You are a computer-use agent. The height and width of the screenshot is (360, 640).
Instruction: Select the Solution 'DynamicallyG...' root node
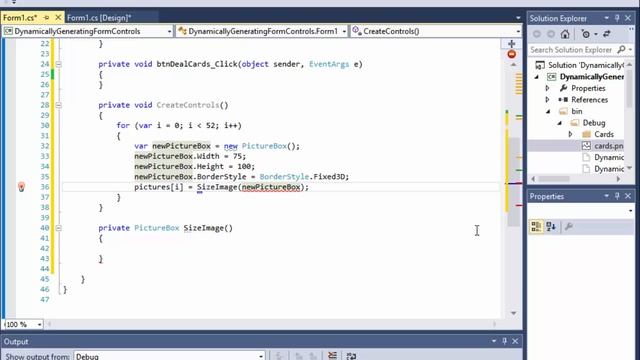pyautogui.click(x=580, y=65)
